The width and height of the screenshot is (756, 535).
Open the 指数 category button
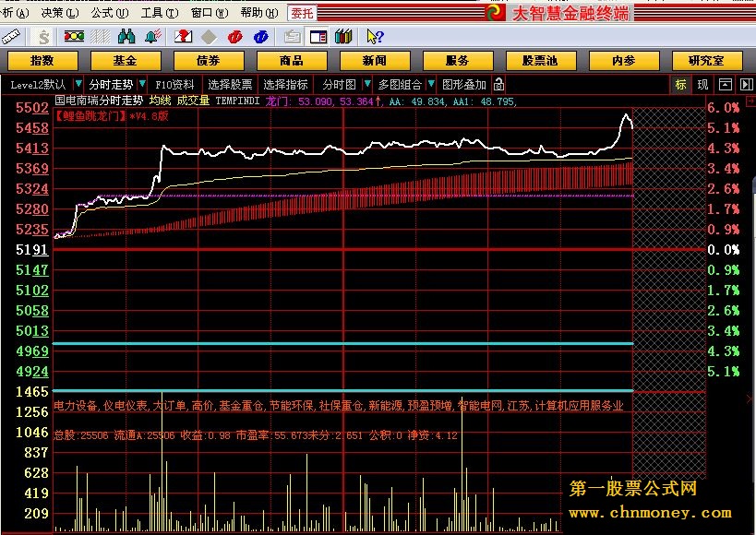coord(42,61)
